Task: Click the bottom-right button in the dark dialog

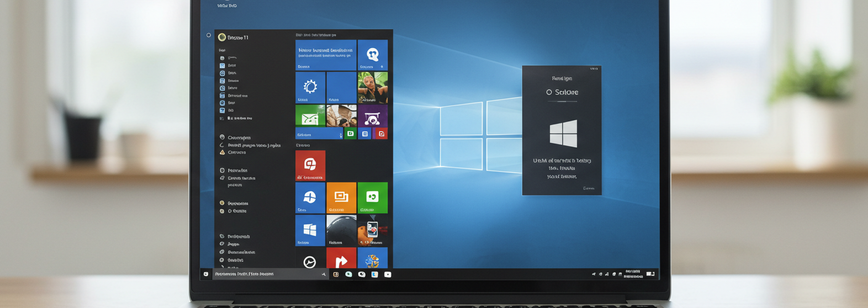Action: (589, 188)
